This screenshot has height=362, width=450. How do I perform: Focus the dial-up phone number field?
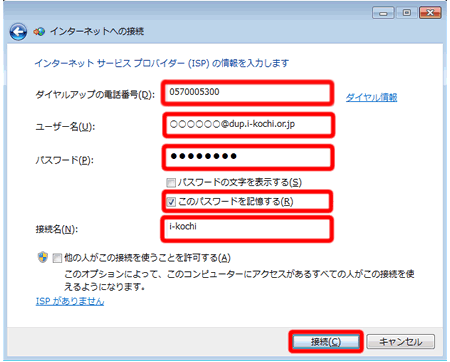click(247, 93)
